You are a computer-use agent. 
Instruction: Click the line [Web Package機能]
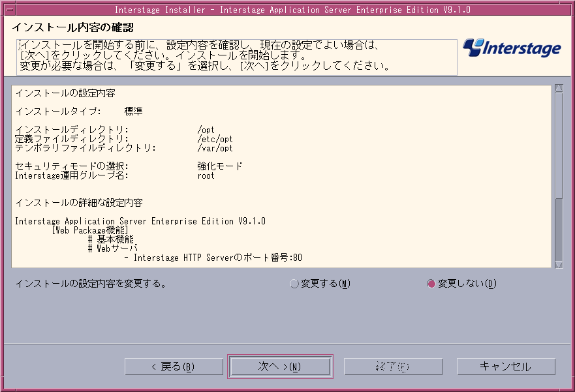pyautogui.click(x=90, y=230)
